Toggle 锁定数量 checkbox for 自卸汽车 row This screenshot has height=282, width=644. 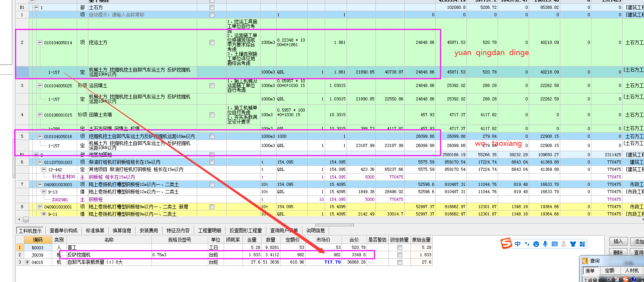click(400, 262)
